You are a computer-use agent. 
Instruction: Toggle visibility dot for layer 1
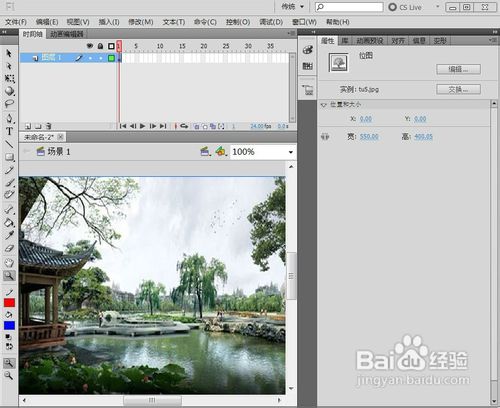[90, 58]
